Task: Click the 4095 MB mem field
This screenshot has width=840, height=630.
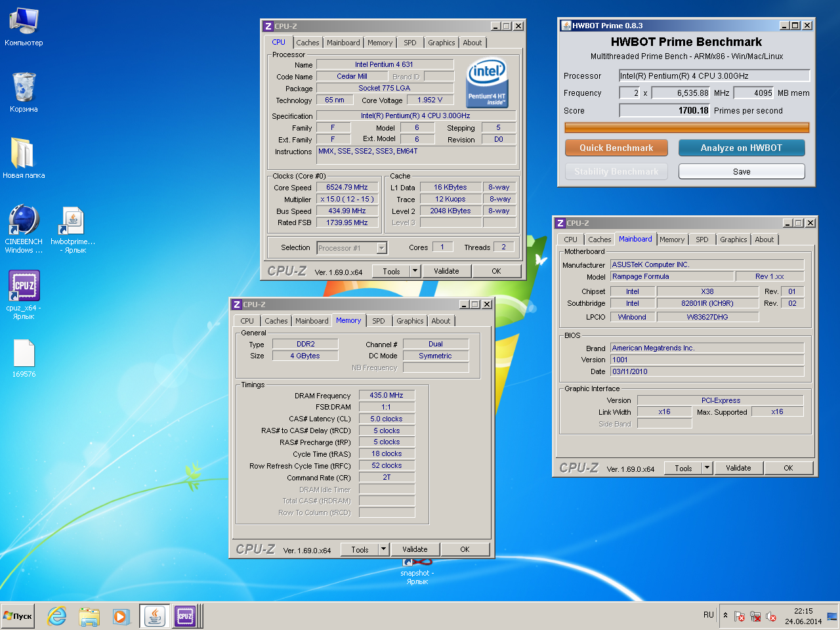Action: (x=754, y=93)
